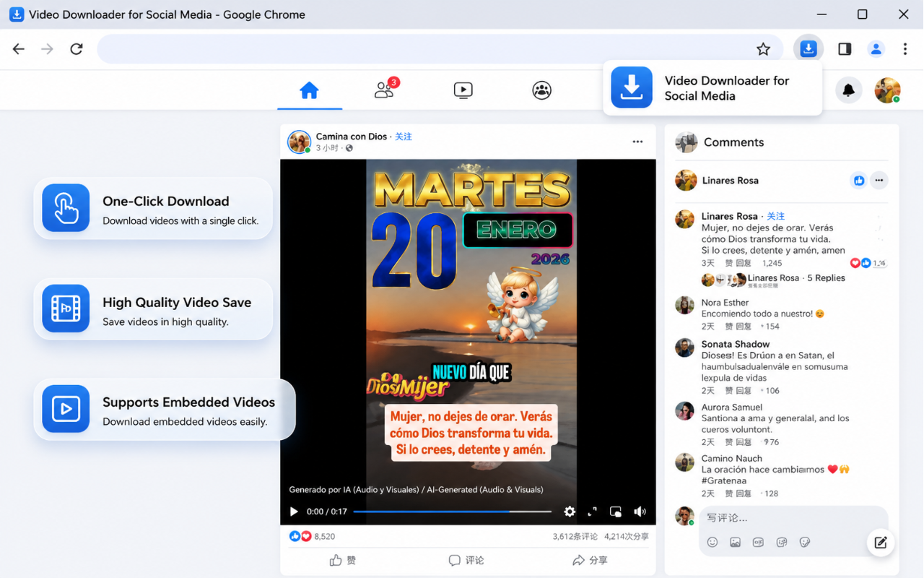Open the 3,612 comments count

tap(575, 536)
